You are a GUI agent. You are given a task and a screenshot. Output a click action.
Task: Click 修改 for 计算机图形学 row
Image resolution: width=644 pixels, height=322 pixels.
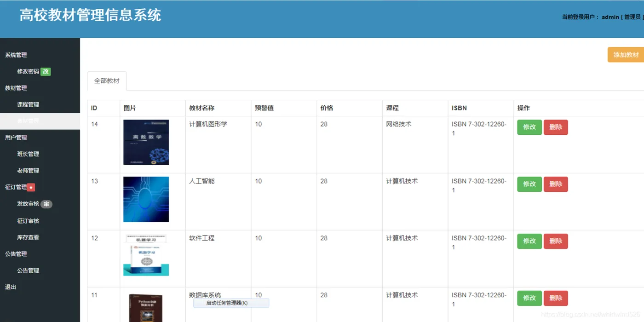pos(529,127)
